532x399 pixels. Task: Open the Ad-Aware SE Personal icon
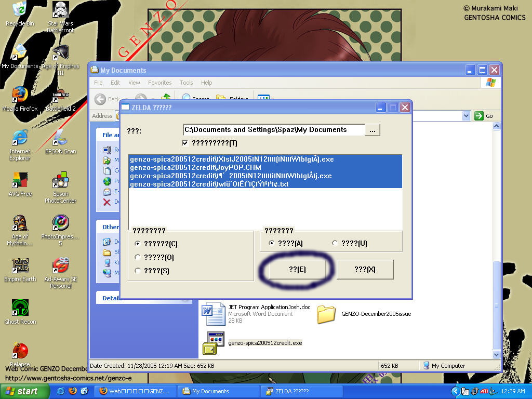(x=61, y=266)
